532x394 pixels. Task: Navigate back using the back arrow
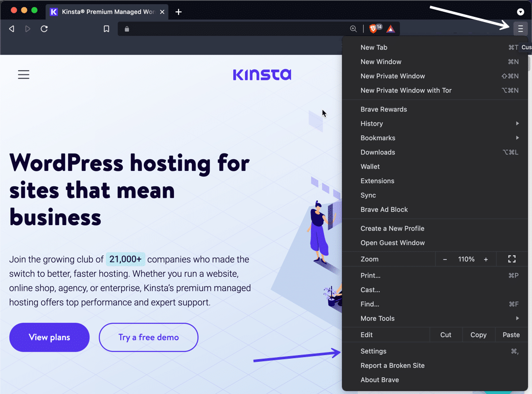[x=11, y=29]
